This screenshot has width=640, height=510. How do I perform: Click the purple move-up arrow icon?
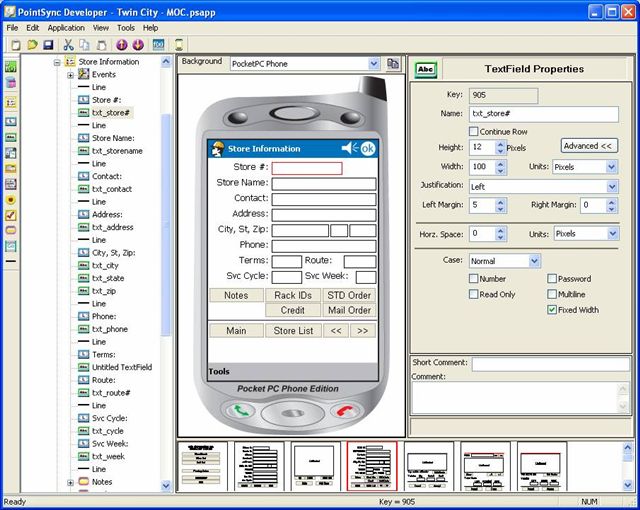121,45
